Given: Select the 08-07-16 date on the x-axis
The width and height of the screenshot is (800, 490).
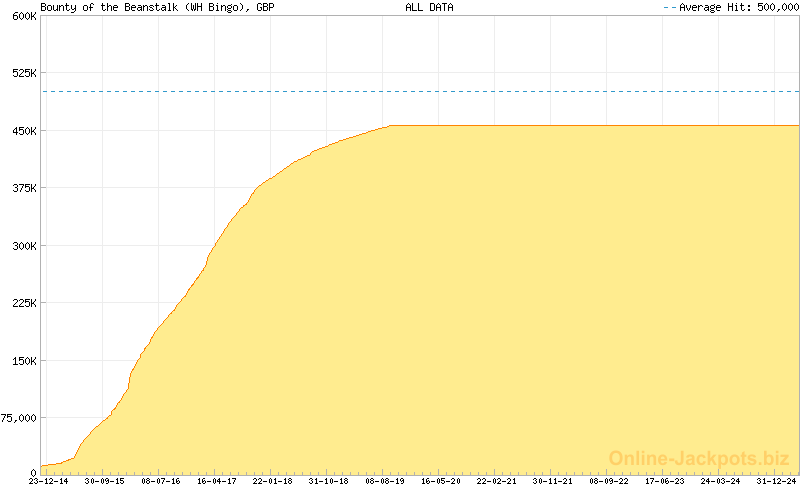Looking at the screenshot, I should click(160, 481).
